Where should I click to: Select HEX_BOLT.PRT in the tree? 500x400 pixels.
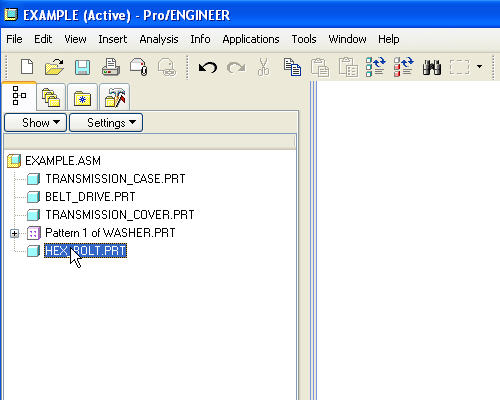(x=85, y=251)
